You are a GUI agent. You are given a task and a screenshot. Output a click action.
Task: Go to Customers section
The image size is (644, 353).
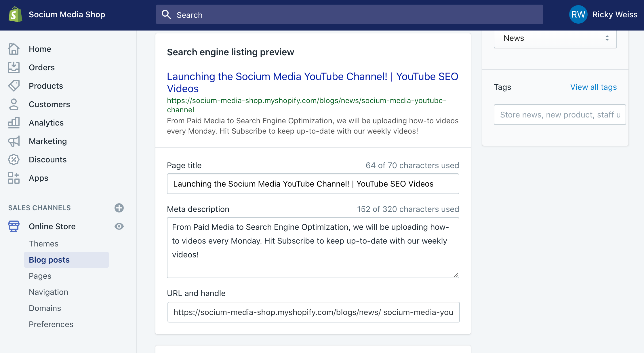click(49, 104)
